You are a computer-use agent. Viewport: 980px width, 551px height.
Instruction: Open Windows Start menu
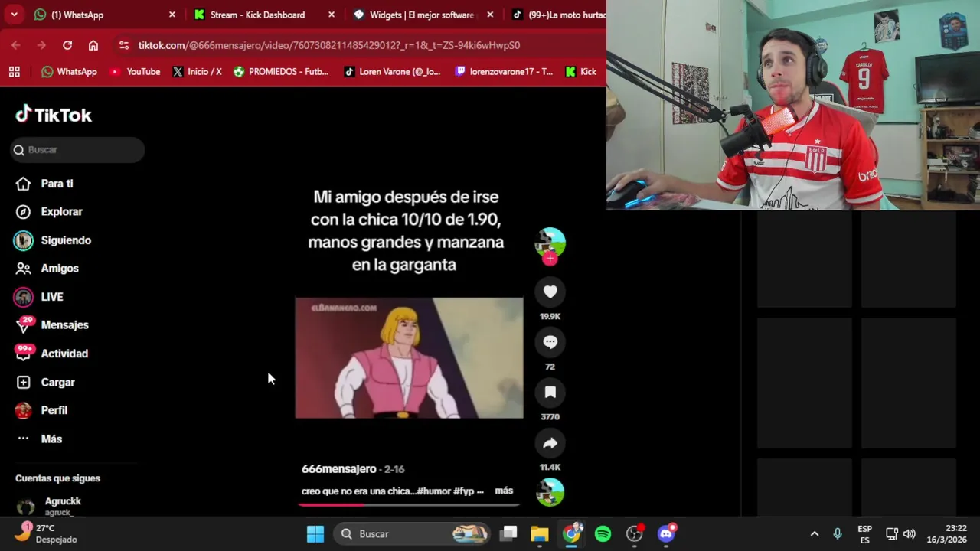315,534
